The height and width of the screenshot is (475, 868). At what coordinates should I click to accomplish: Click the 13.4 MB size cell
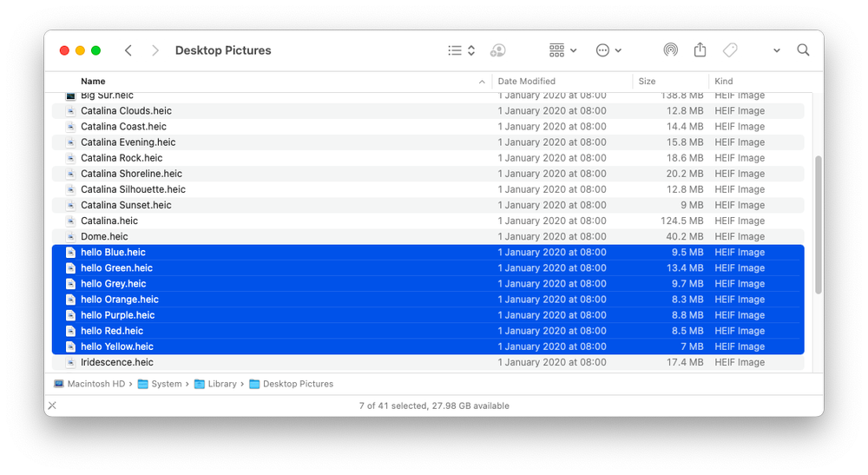tap(684, 268)
